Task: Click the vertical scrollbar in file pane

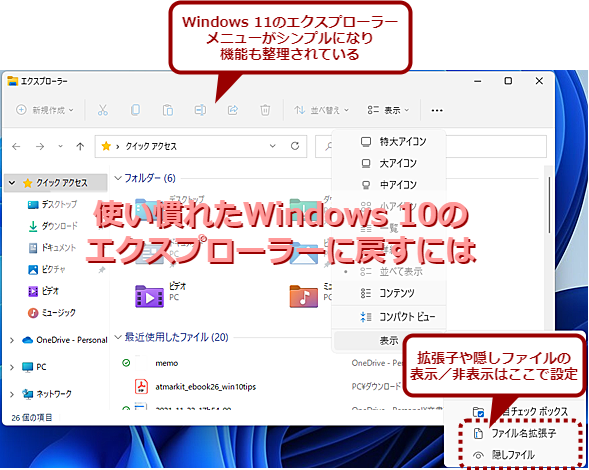Action: [549, 205]
